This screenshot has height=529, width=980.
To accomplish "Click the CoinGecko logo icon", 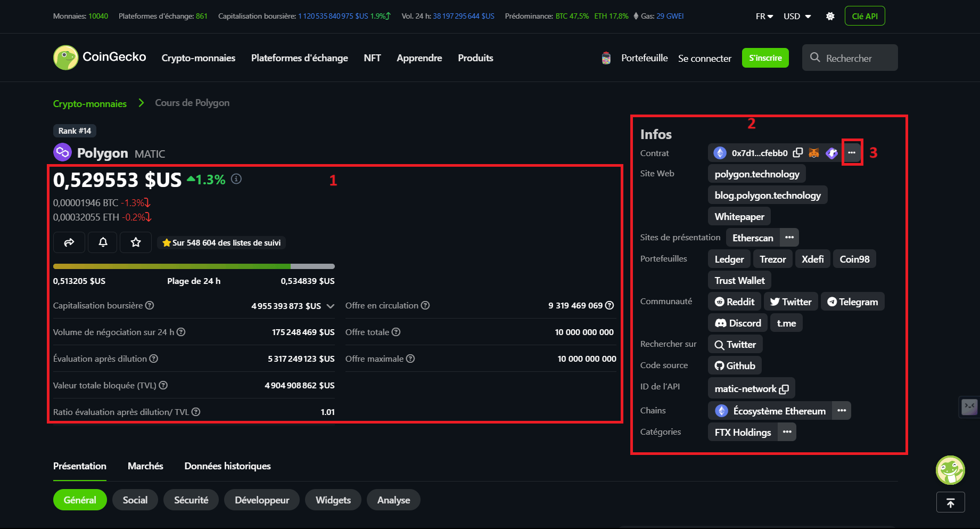I will [x=65, y=58].
